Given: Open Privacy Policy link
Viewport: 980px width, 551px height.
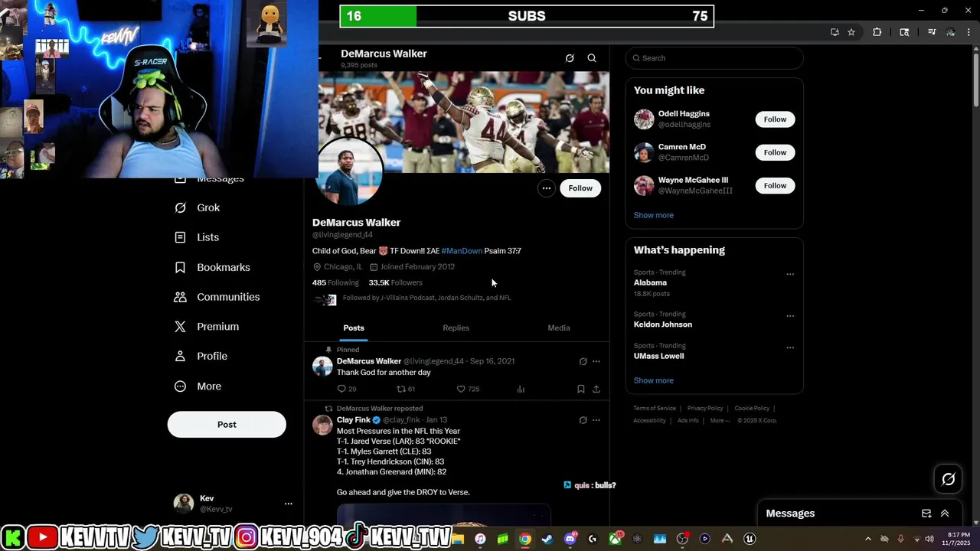Looking at the screenshot, I should click(705, 409).
